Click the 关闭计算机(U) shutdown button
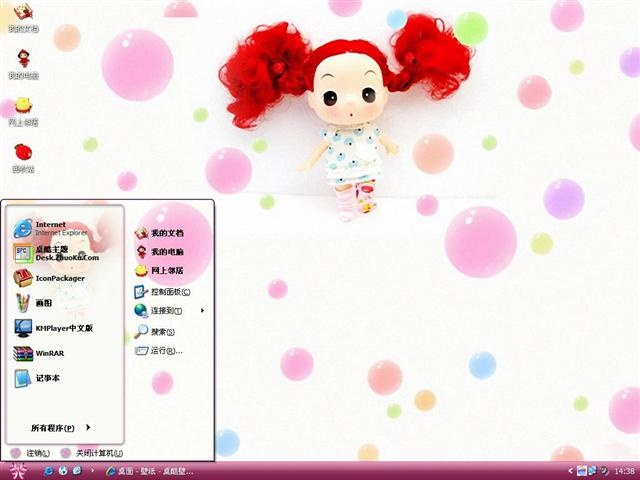640x480 pixels. point(91,453)
